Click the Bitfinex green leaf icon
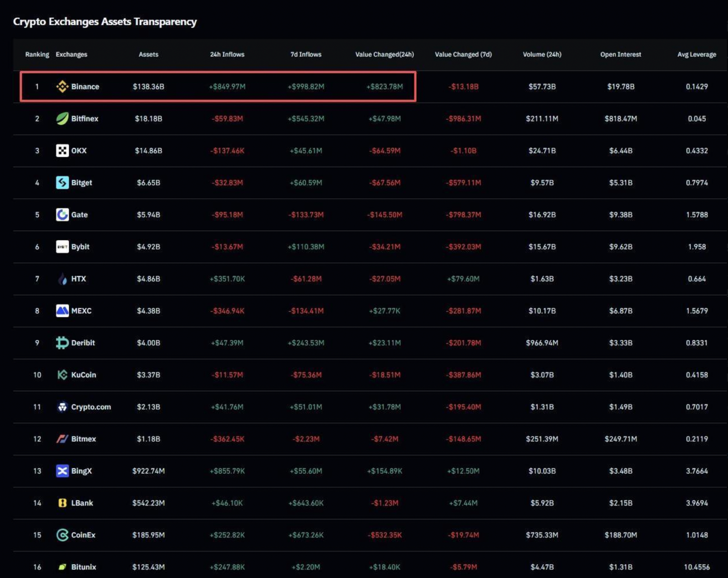728x578 pixels. pyautogui.click(x=62, y=118)
